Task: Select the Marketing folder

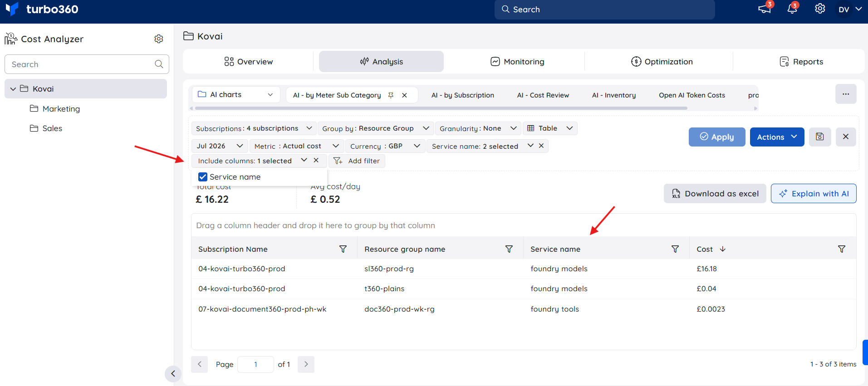Action: coord(55,109)
